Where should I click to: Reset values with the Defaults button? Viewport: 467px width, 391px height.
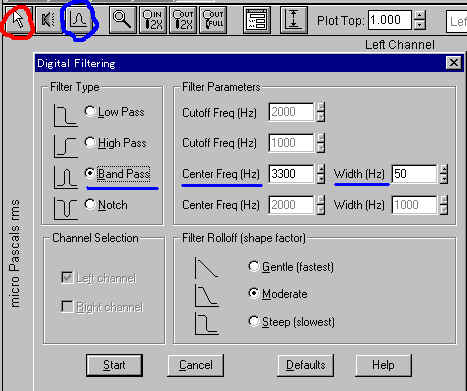pos(306,365)
